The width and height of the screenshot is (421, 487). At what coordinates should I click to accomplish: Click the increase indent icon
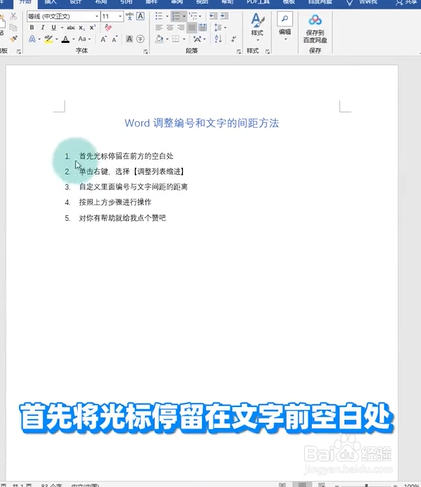click(x=224, y=16)
